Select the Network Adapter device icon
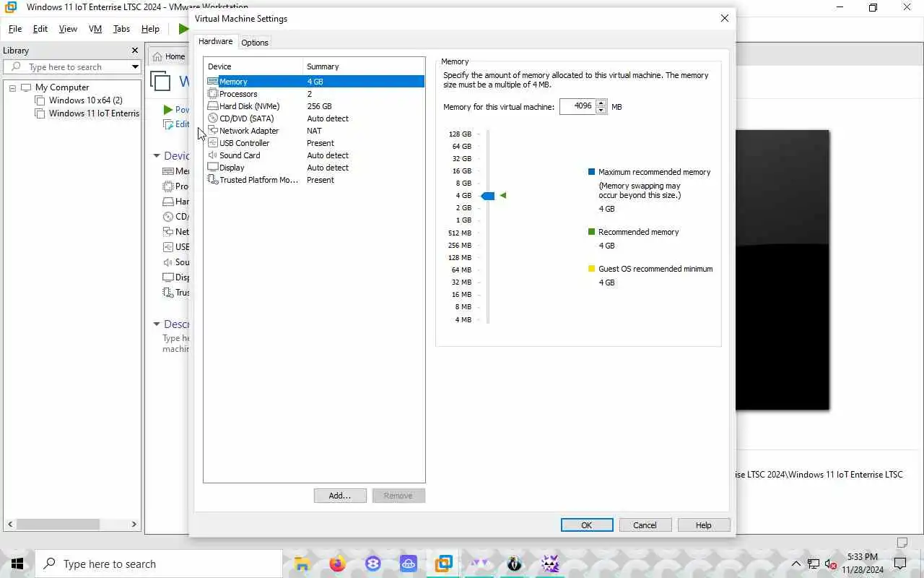This screenshot has height=578, width=924. pyautogui.click(x=213, y=131)
